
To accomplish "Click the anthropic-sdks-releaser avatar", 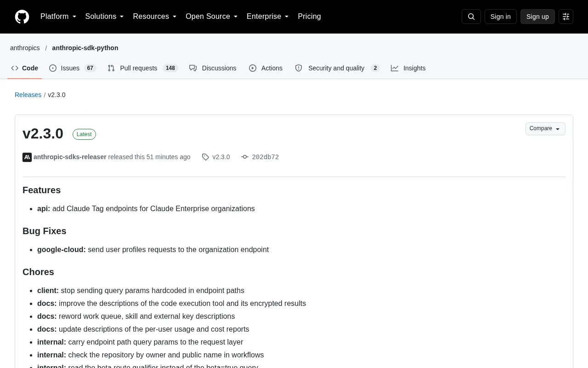I will [x=27, y=157].
